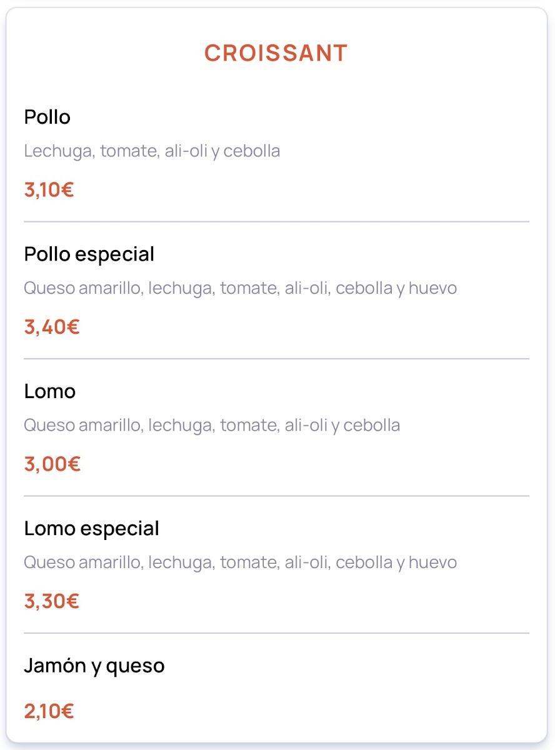Select the Pollo item name
The height and width of the screenshot is (750, 560).
pyautogui.click(x=47, y=117)
